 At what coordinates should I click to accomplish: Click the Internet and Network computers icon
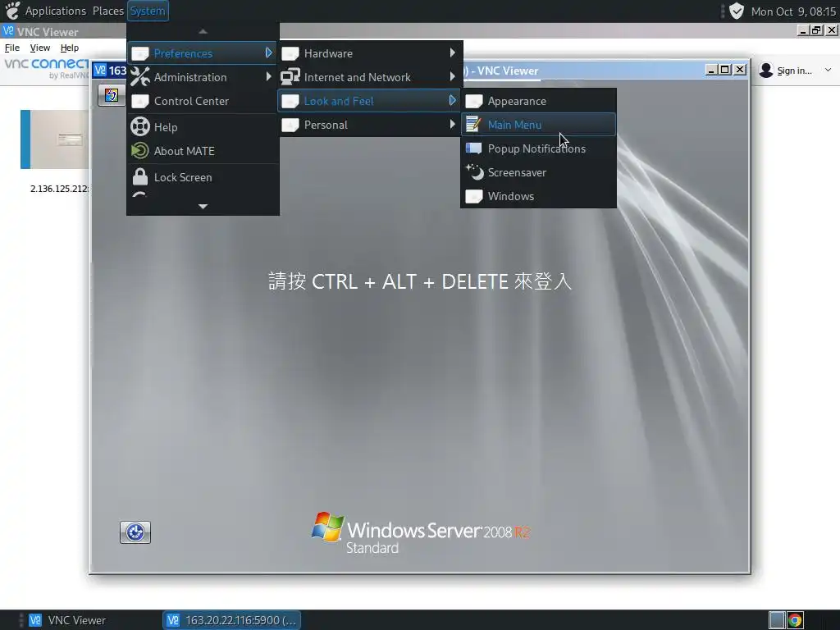coord(290,76)
